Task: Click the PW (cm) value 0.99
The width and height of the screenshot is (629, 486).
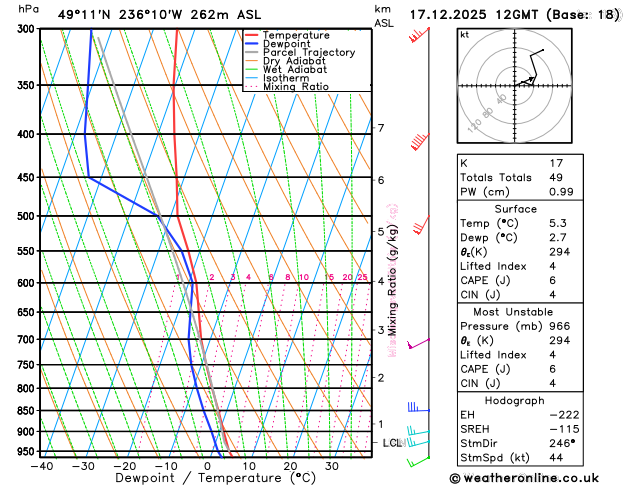Action: [x=561, y=192]
